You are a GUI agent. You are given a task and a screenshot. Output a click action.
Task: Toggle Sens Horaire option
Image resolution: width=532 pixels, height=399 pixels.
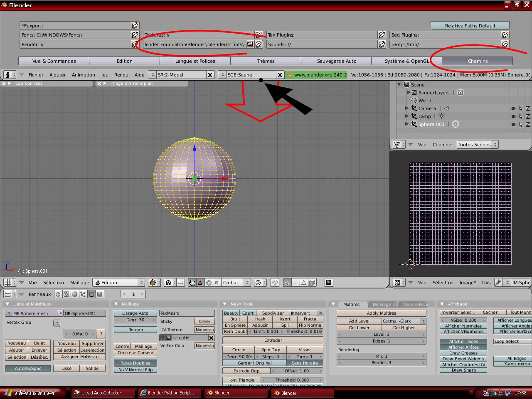tap(305, 363)
